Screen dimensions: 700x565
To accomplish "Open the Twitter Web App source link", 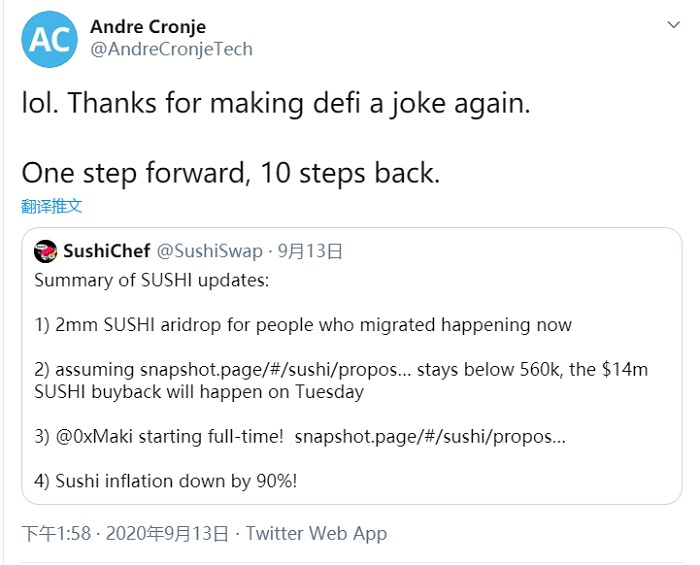I will point(316,533).
